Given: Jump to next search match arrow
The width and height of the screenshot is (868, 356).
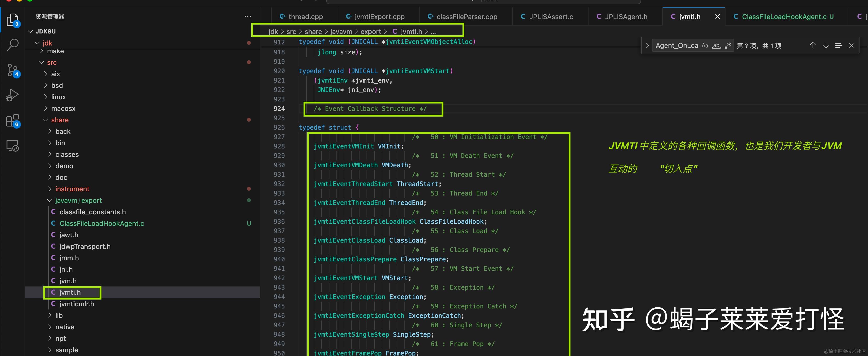Looking at the screenshot, I should (x=826, y=45).
